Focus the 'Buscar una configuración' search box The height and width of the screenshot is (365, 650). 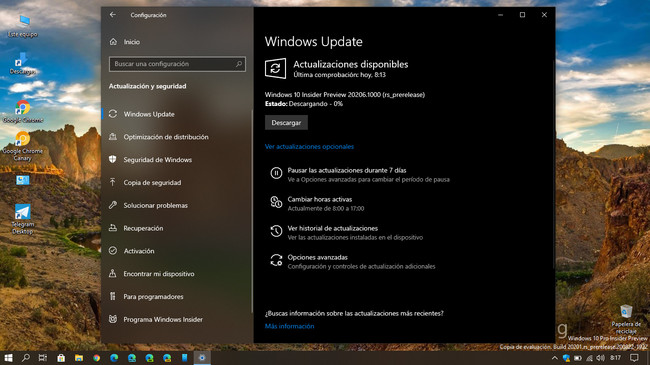click(177, 64)
